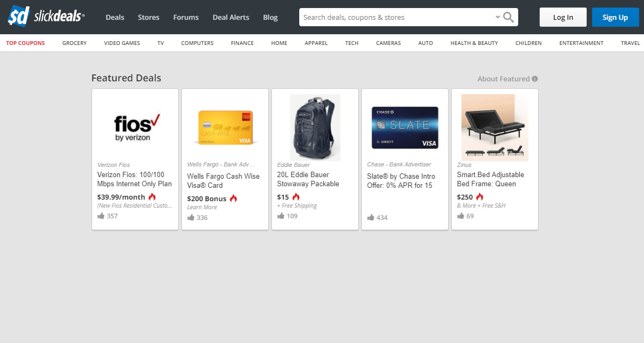This screenshot has height=343, width=644.
Task: Open Verizon Fios 100/100 Mbps deal title
Action: [135, 179]
